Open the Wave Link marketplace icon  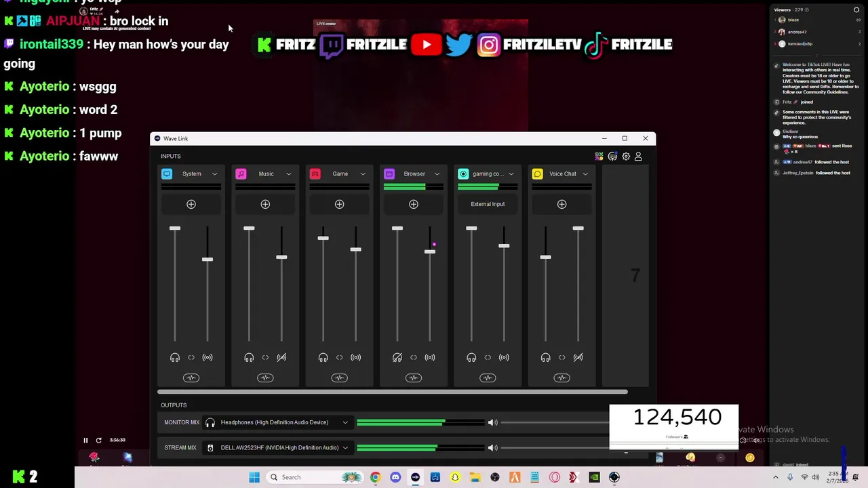(x=599, y=157)
